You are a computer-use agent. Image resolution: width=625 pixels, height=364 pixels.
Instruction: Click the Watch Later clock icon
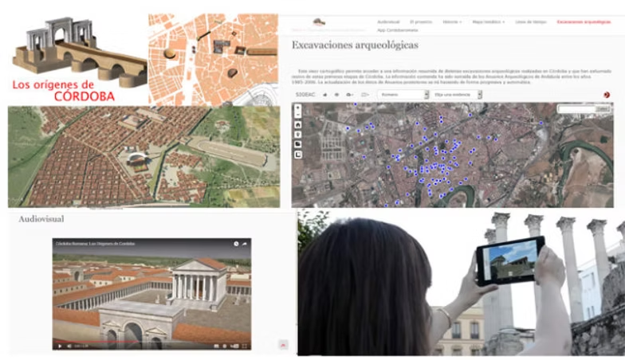pos(236,243)
